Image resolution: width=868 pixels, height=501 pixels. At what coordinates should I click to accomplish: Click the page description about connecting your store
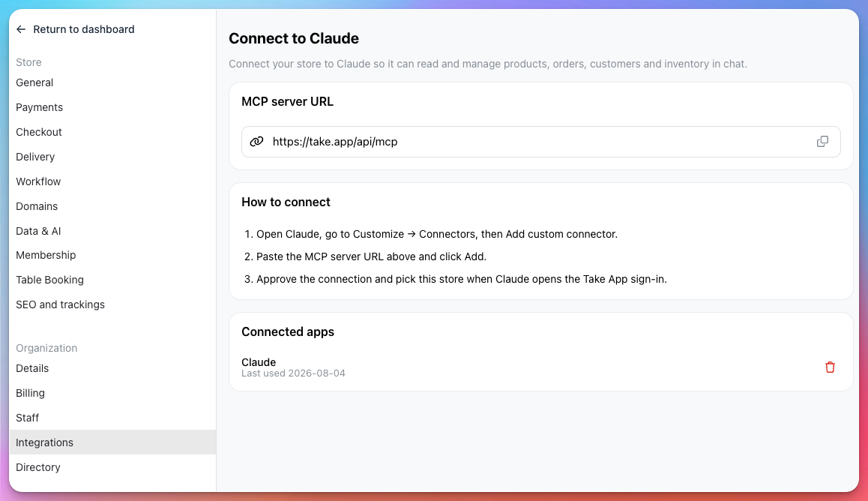(x=488, y=64)
